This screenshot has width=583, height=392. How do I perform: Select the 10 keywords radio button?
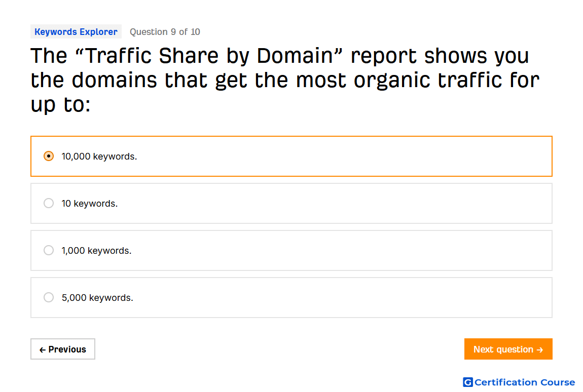[x=48, y=203]
